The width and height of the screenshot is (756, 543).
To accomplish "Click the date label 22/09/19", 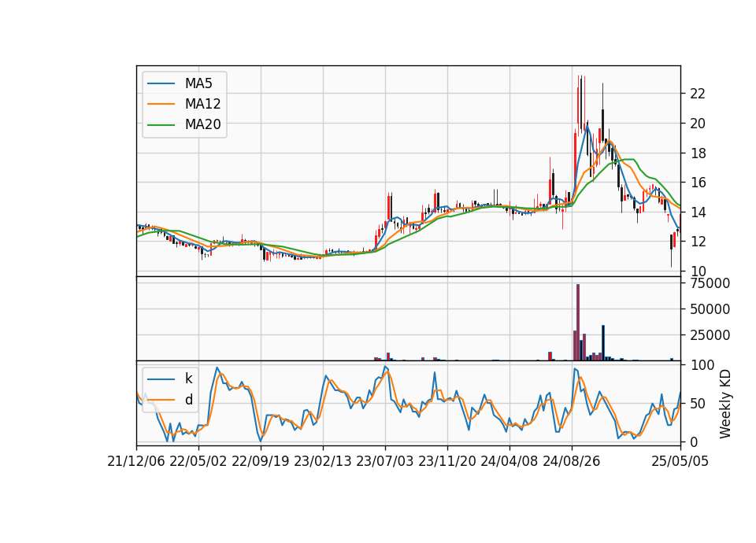I will [x=261, y=461].
